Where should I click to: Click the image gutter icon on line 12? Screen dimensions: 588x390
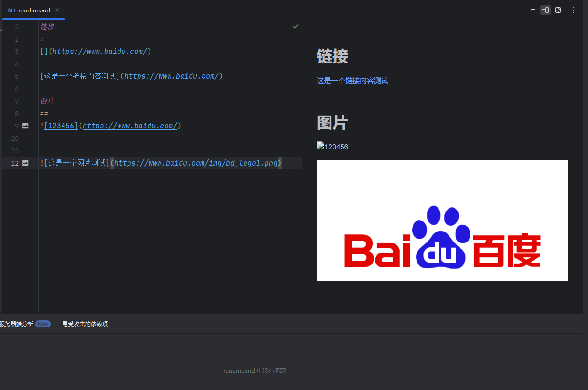pyautogui.click(x=25, y=163)
